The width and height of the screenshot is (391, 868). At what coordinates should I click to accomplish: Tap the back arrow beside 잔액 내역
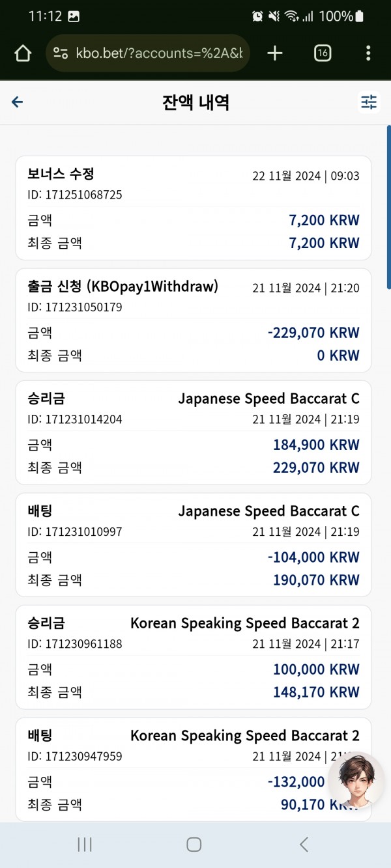point(18,102)
